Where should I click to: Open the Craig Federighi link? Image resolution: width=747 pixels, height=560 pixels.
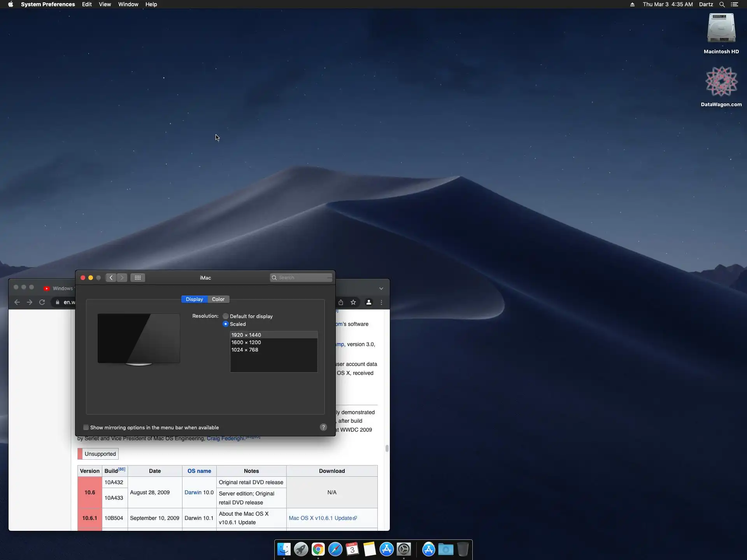(x=226, y=438)
